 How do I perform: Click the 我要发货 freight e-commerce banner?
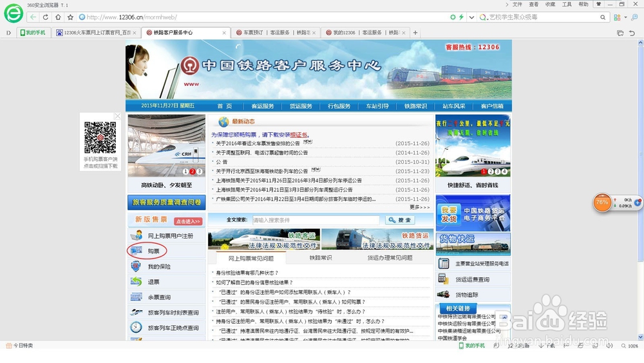click(x=473, y=213)
